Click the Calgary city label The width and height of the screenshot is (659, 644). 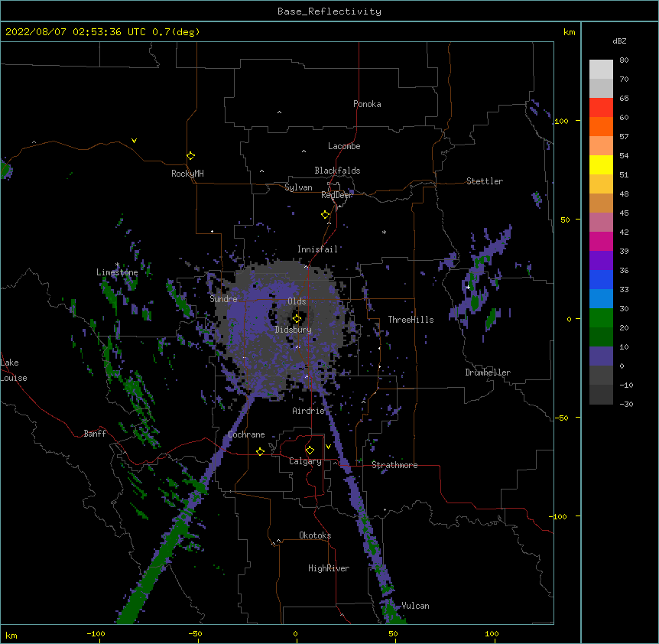click(306, 461)
